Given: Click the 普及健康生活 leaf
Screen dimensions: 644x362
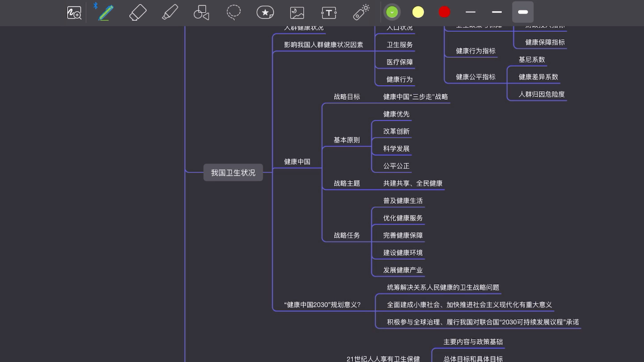Looking at the screenshot, I should 403,201.
